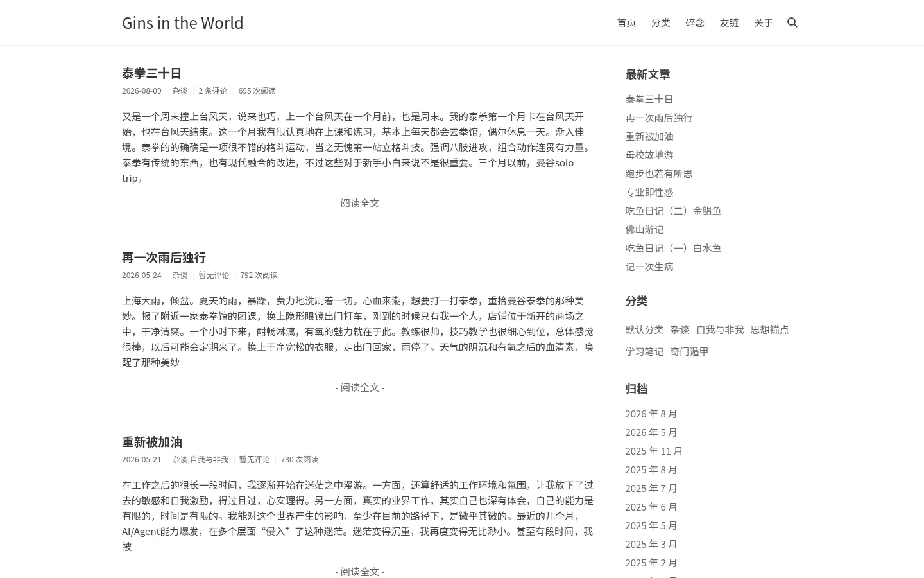Open the 2025 年 7 月 archive

pyautogui.click(x=651, y=489)
